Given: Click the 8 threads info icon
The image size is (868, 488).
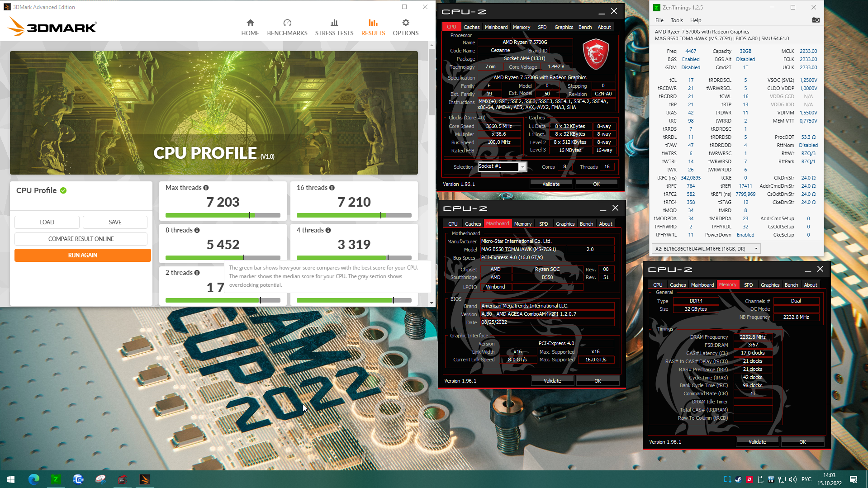Looking at the screenshot, I should click(197, 230).
